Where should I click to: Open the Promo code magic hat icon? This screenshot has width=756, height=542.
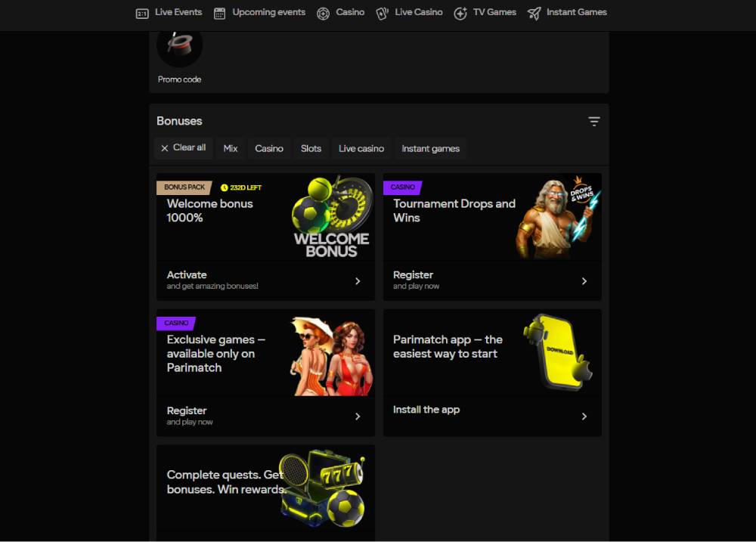179,45
